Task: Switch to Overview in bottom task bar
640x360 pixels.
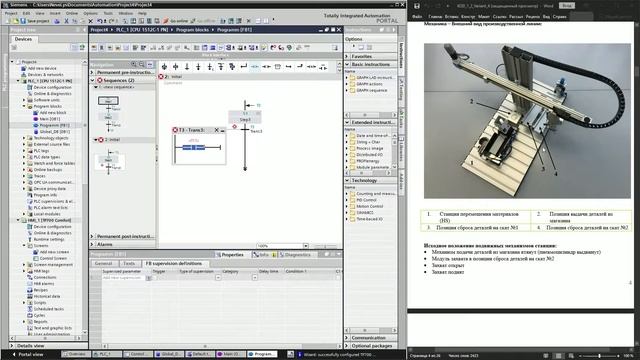Action: click(x=76, y=354)
